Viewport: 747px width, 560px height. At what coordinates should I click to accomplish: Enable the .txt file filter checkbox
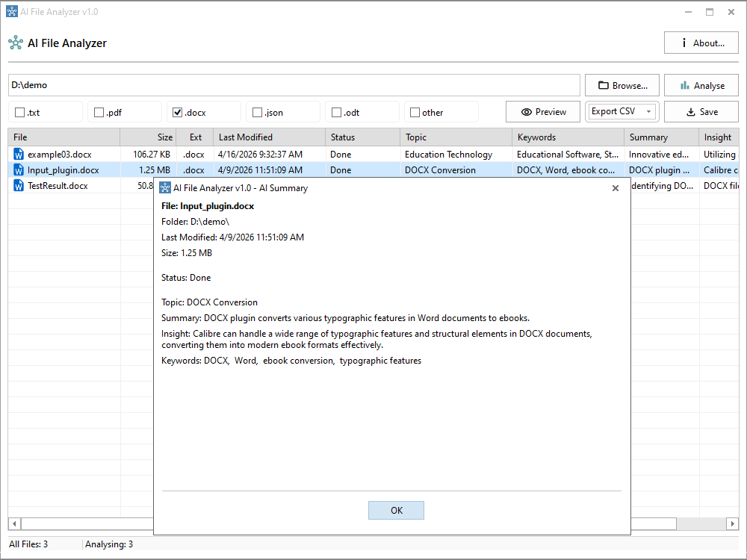(20, 113)
